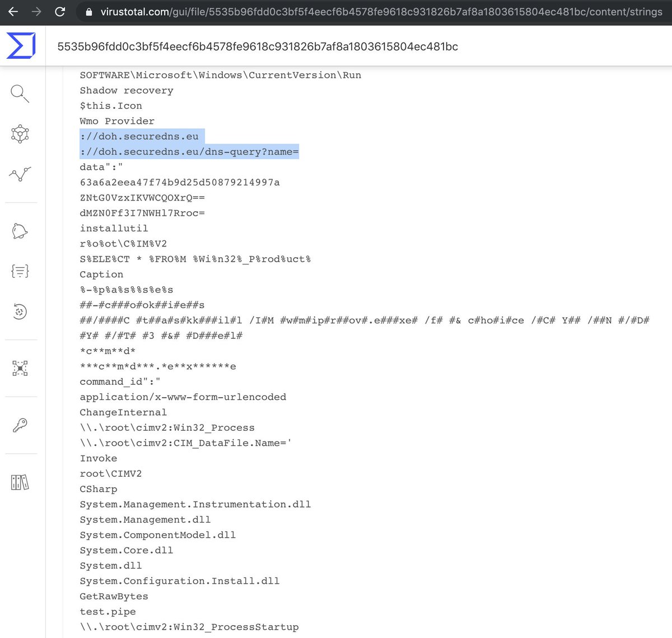Open the rules braces icon in sidebar
The width and height of the screenshot is (672, 638).
point(20,271)
